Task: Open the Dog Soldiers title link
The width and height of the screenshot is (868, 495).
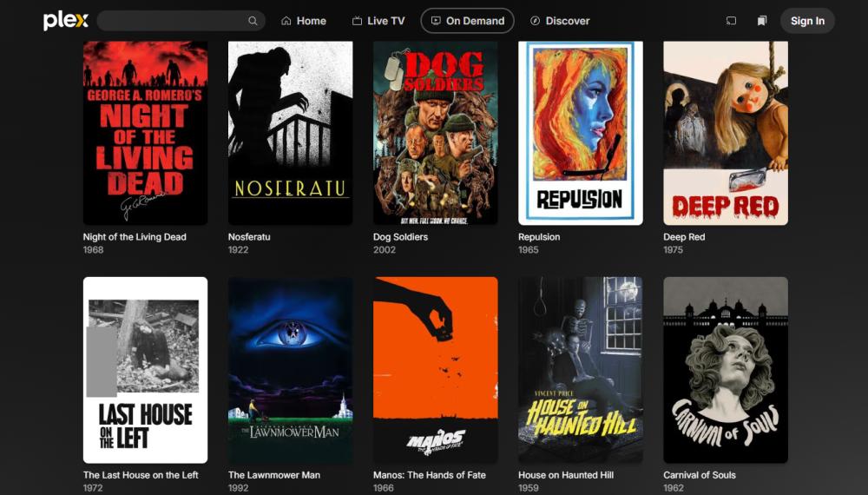Action: click(400, 237)
